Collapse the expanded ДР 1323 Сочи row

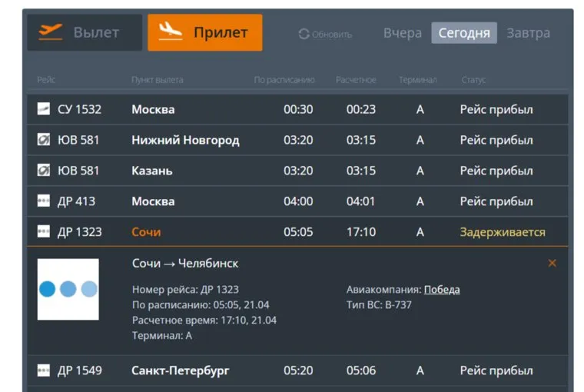(298, 232)
